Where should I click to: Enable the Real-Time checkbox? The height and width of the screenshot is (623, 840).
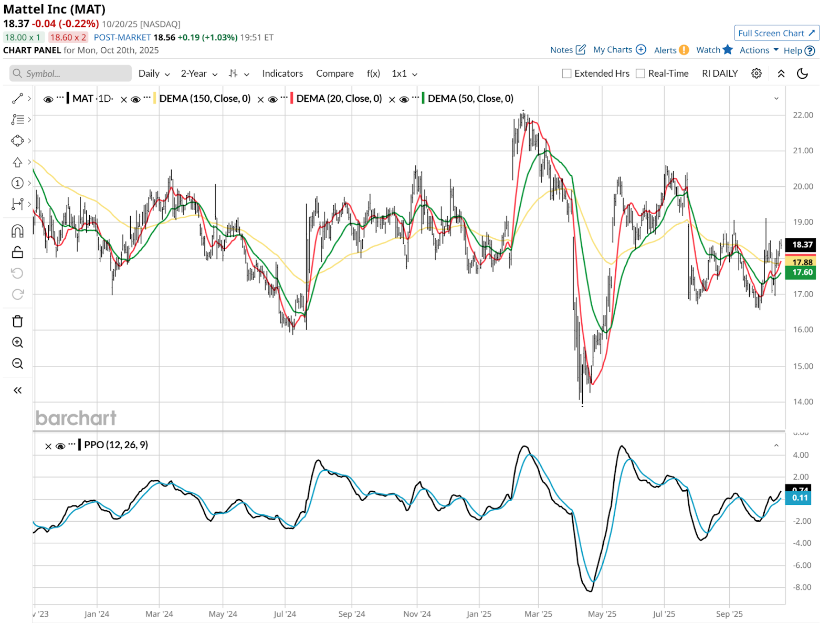[640, 73]
